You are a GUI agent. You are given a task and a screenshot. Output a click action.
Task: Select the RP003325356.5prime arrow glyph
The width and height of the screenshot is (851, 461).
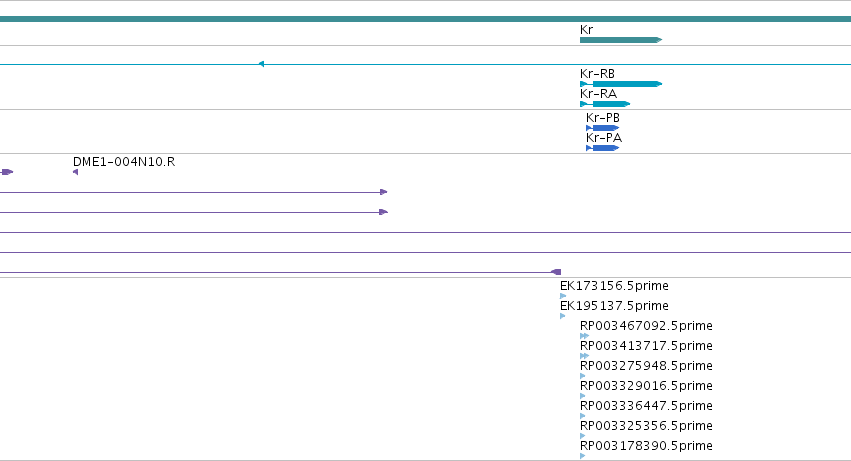[x=582, y=436]
